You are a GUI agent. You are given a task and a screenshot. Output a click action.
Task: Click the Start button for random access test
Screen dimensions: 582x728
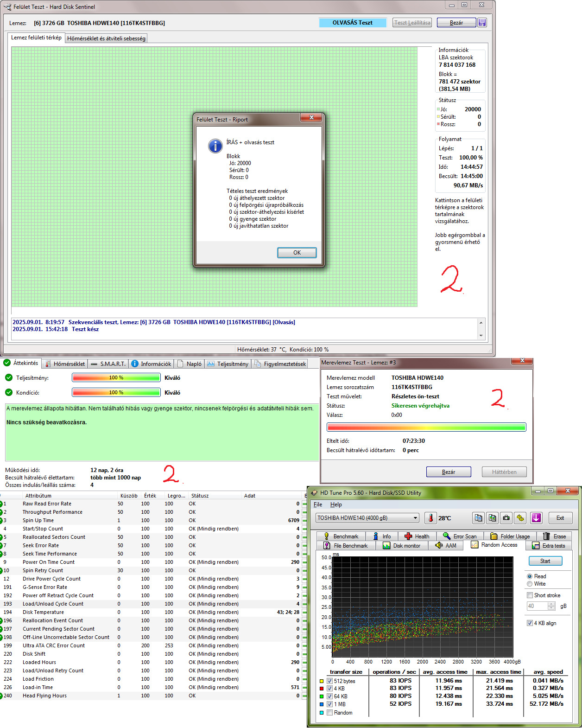(545, 561)
